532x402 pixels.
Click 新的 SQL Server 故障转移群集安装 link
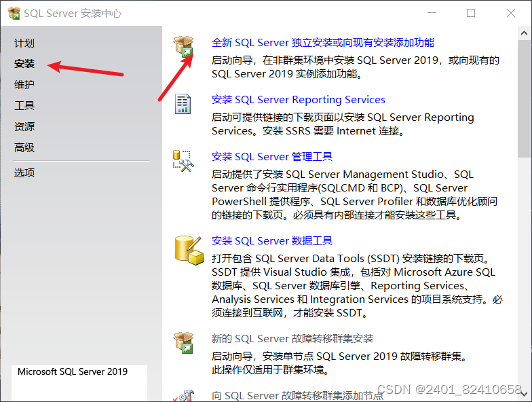pos(292,338)
